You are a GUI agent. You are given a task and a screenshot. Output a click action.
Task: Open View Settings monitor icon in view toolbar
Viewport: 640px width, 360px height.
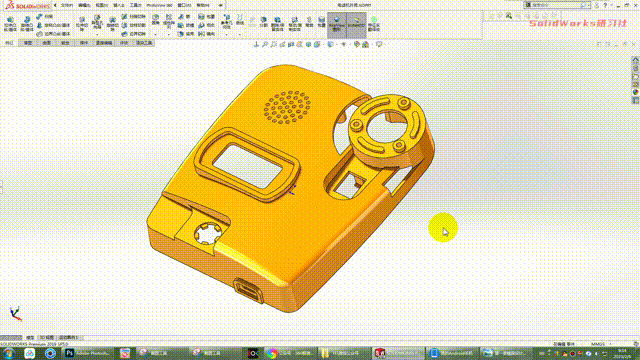379,44
